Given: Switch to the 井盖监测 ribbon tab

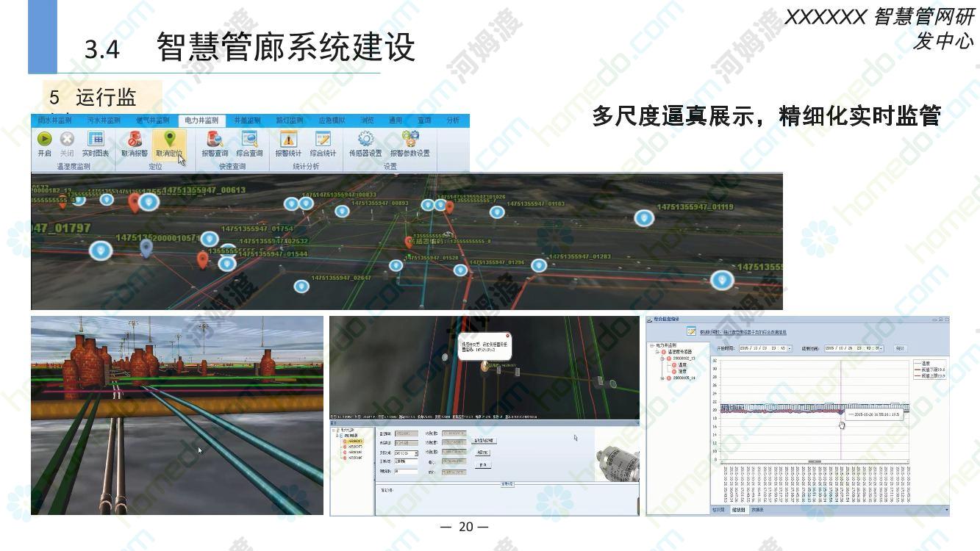Looking at the screenshot, I should tap(247, 120).
